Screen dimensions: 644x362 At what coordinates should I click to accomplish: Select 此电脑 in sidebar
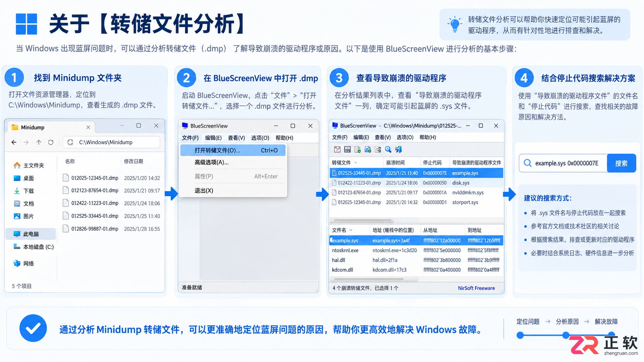click(x=30, y=234)
